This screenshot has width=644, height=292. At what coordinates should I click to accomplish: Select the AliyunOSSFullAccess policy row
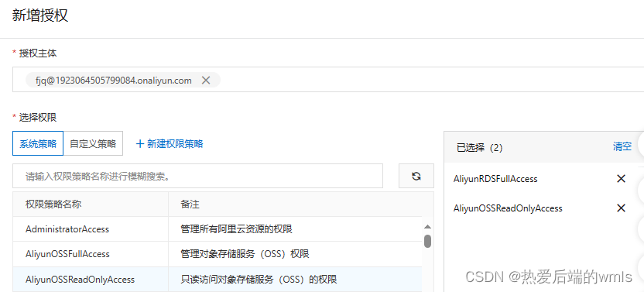(x=217, y=254)
